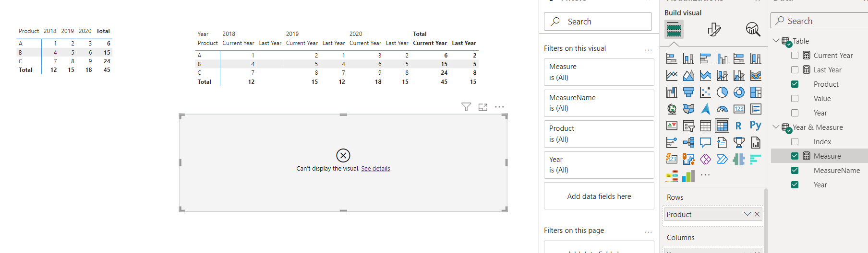Expand the Measure filter card
This screenshot has height=253, width=868.
click(599, 72)
